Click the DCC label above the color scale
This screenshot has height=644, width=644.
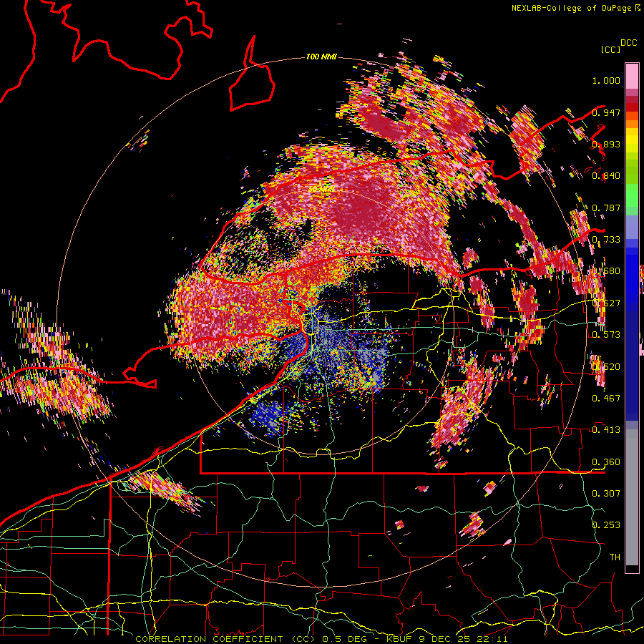coord(628,43)
